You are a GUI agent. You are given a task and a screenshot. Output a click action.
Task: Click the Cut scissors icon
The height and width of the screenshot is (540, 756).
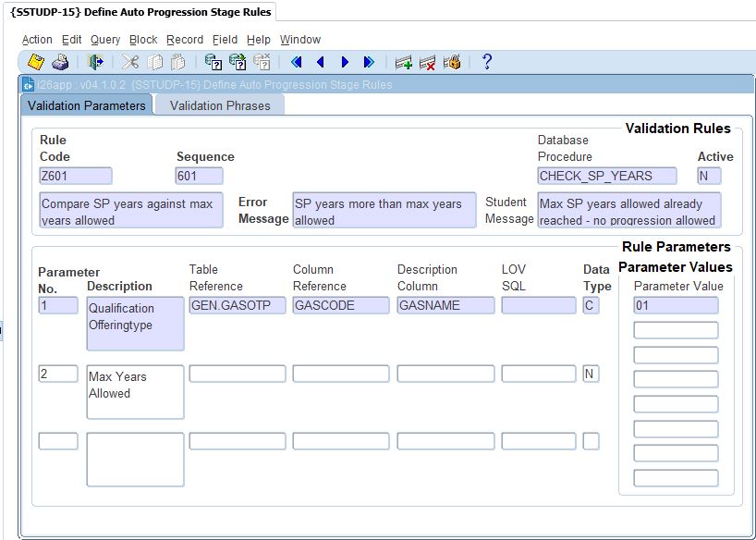tap(130, 62)
